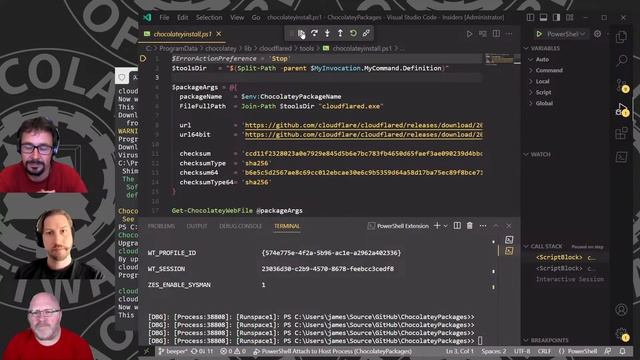Screen dimensions: 640x360
Task: Click the debug Disconnect button
Action: [x=366, y=33]
